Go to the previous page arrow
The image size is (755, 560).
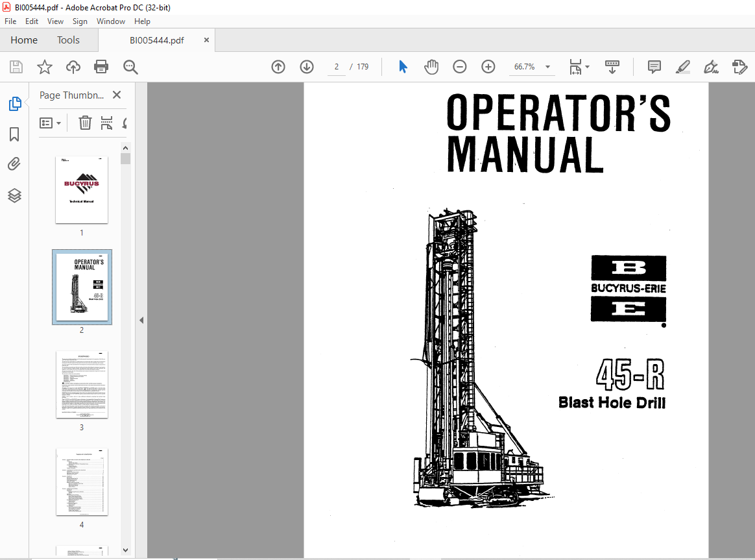point(278,67)
